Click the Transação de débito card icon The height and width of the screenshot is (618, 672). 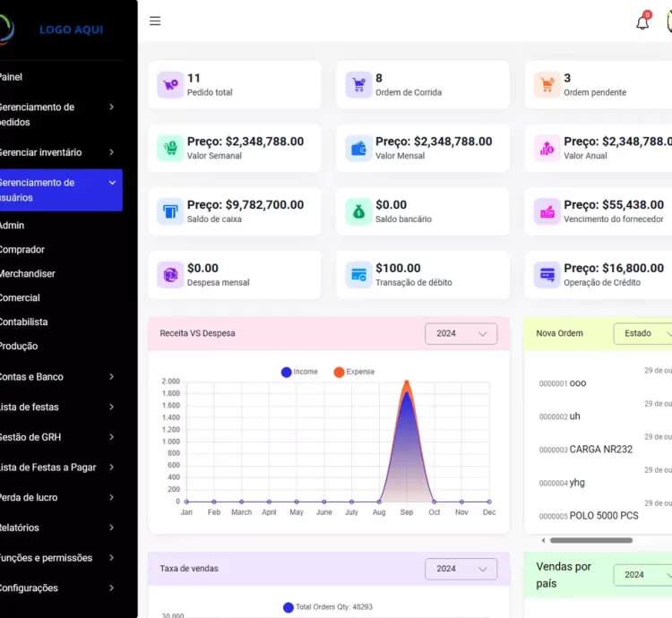(358, 274)
